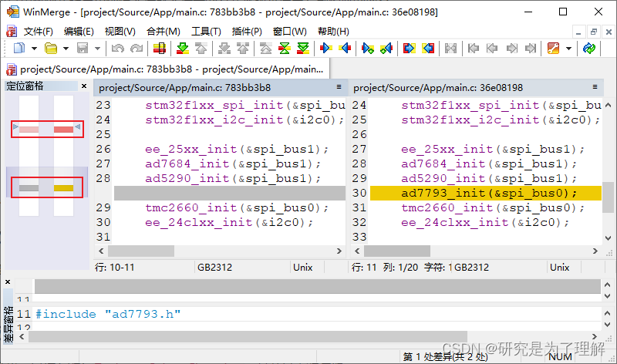Open the new-document dropdown arrow

point(34,49)
